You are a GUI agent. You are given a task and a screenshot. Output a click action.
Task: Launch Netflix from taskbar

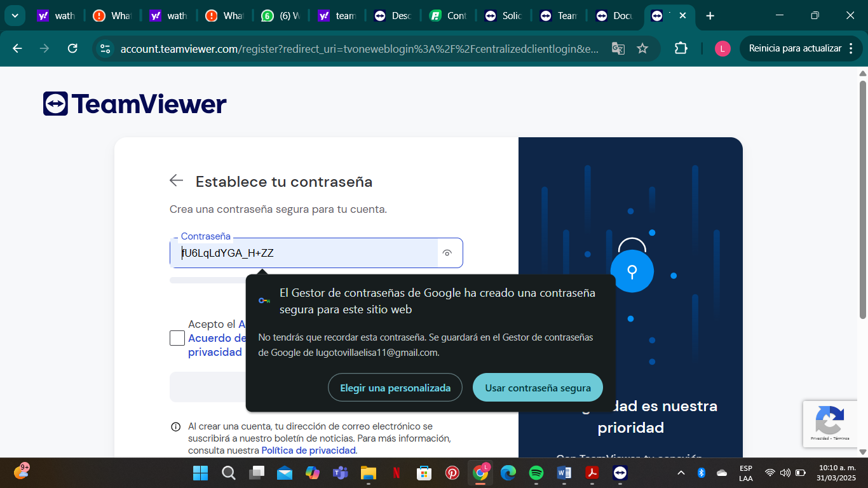point(397,473)
